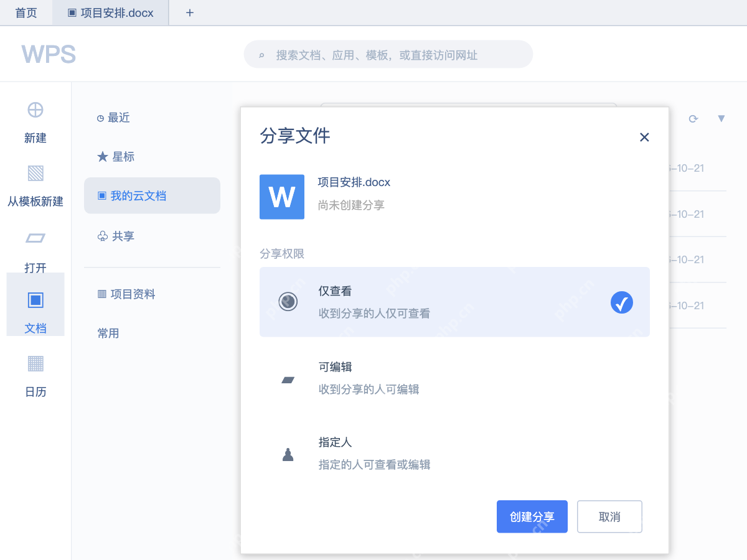Screen dimensions: 747x560
Task: Open the filter dropdown triangle at top right
Action: tap(721, 118)
